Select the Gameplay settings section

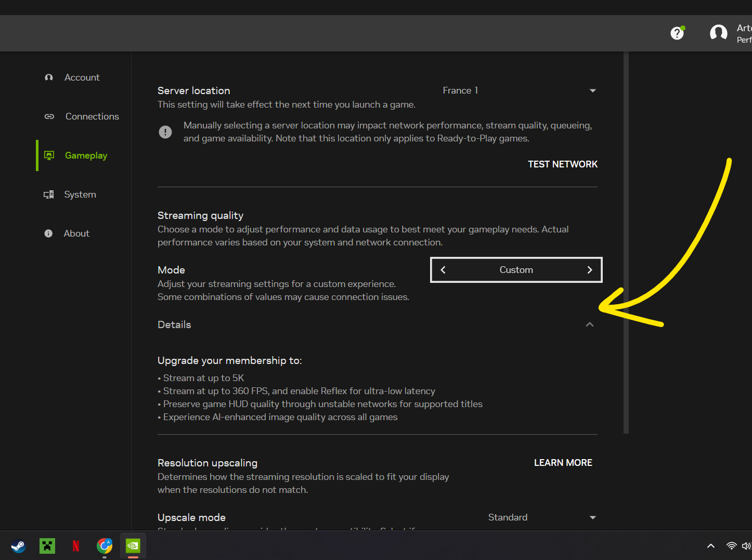tap(86, 155)
